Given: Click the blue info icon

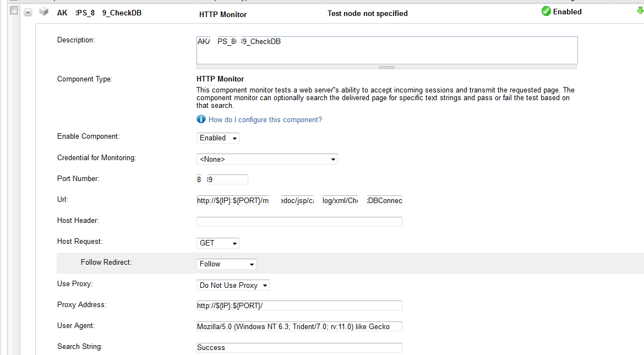Looking at the screenshot, I should tap(201, 119).
